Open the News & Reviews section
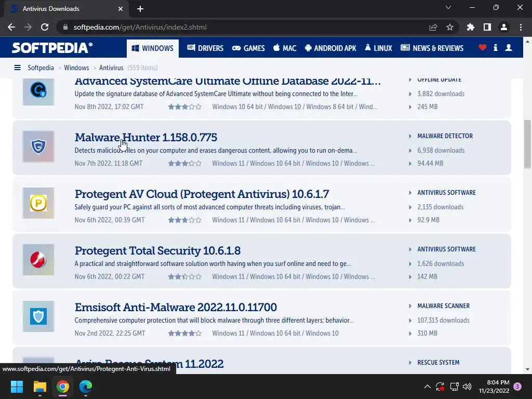The height and width of the screenshot is (399, 532). pyautogui.click(x=432, y=48)
